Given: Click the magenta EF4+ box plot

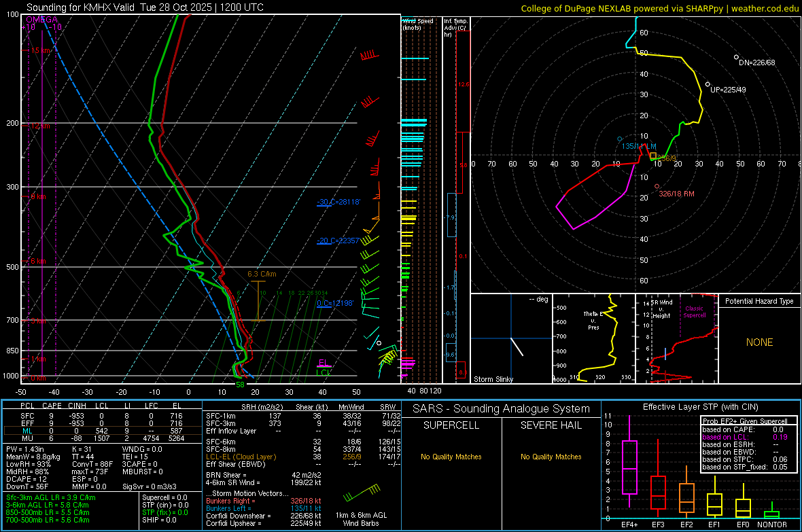Looking at the screenshot, I should (x=629, y=467).
